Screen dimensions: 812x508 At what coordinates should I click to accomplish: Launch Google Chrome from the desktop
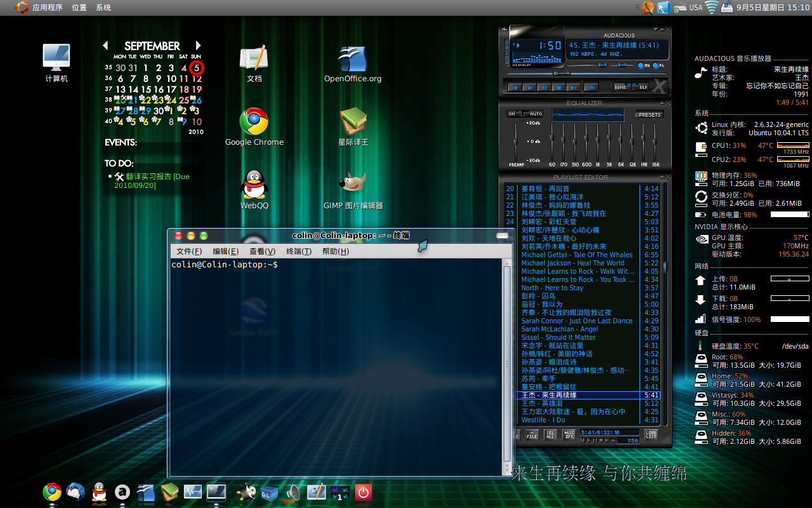pos(254,127)
